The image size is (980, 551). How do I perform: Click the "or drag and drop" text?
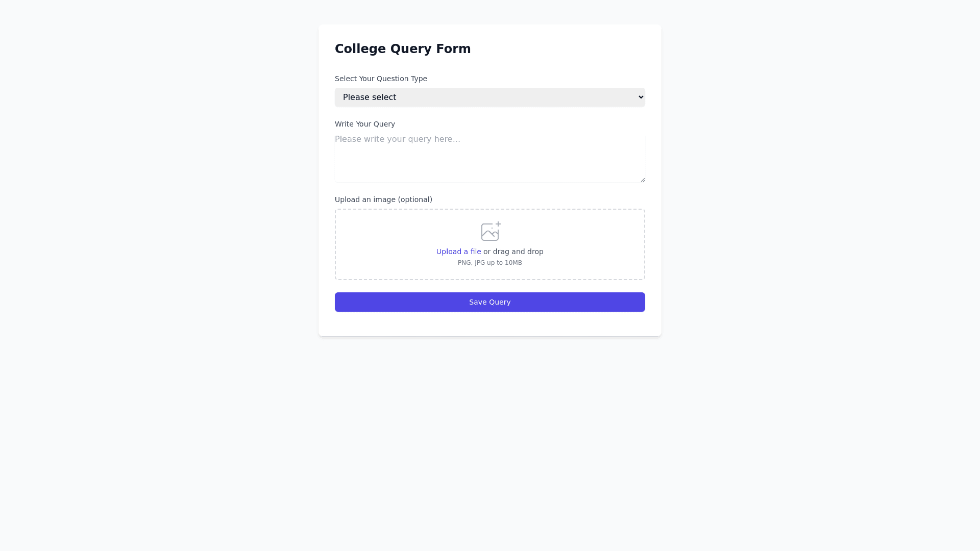(513, 252)
